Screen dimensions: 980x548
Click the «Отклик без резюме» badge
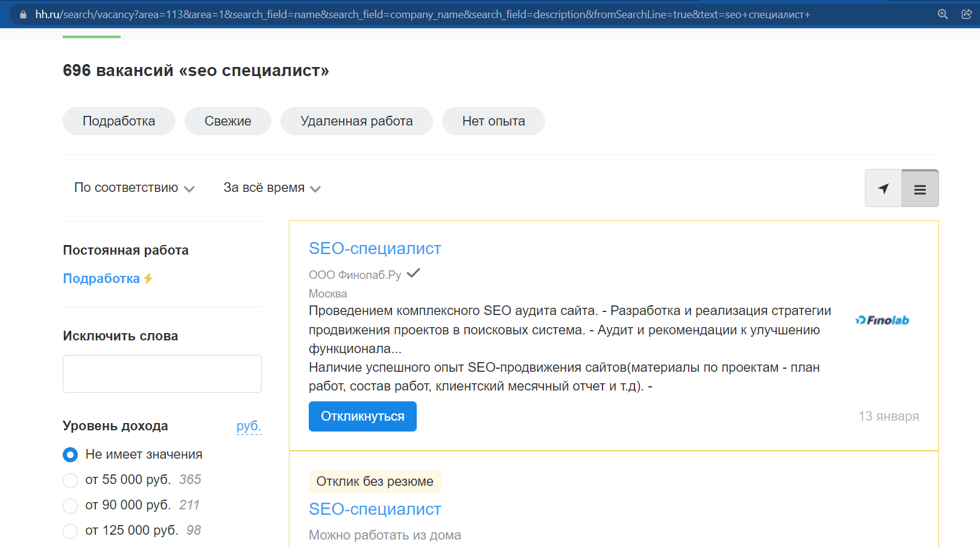pos(375,481)
